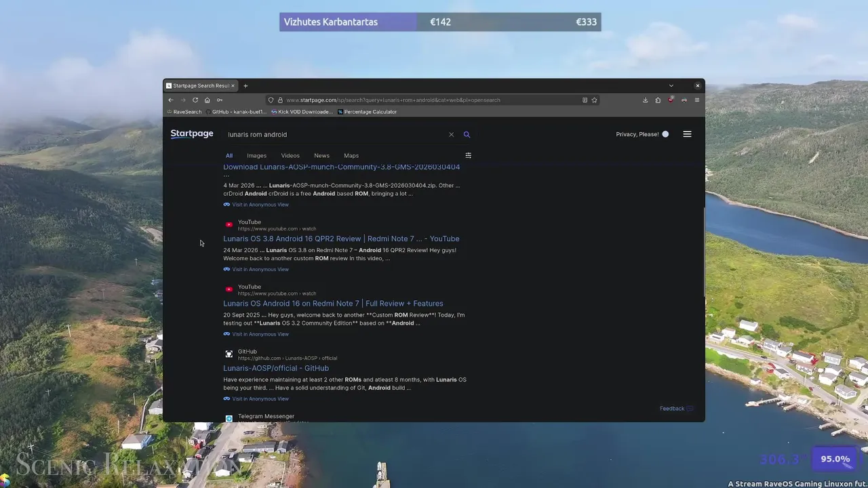Open Startpage hamburger menu
Image resolution: width=868 pixels, height=488 pixels.
click(x=687, y=134)
